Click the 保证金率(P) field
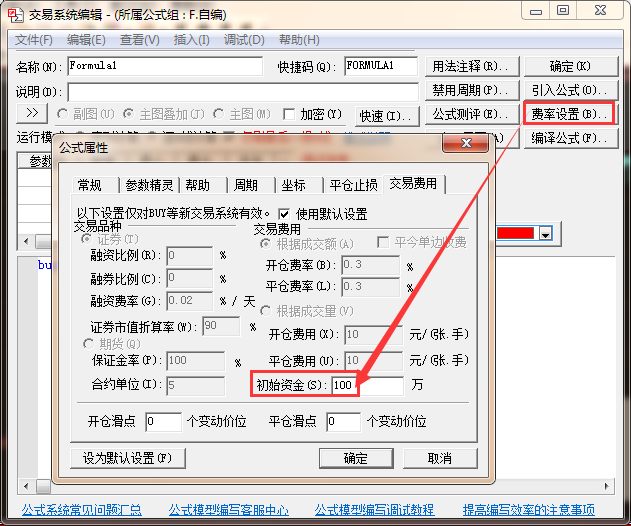The image size is (631, 526). pyautogui.click(x=196, y=361)
